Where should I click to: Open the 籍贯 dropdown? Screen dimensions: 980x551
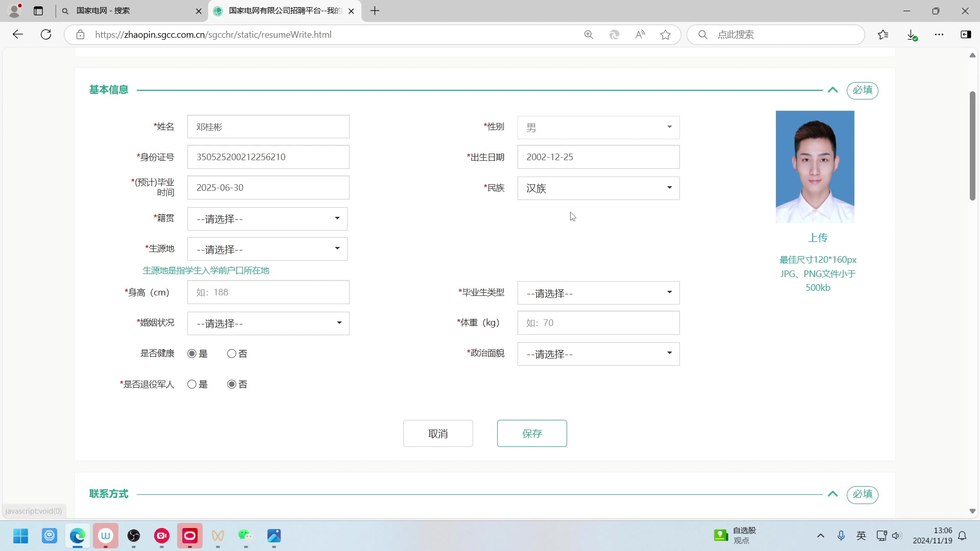coord(267,219)
